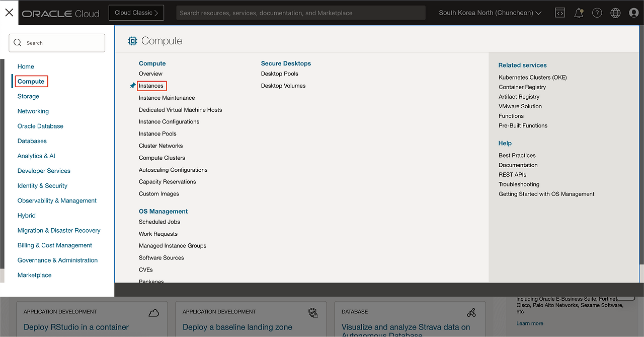Click the navigation menu Search field

point(57,43)
